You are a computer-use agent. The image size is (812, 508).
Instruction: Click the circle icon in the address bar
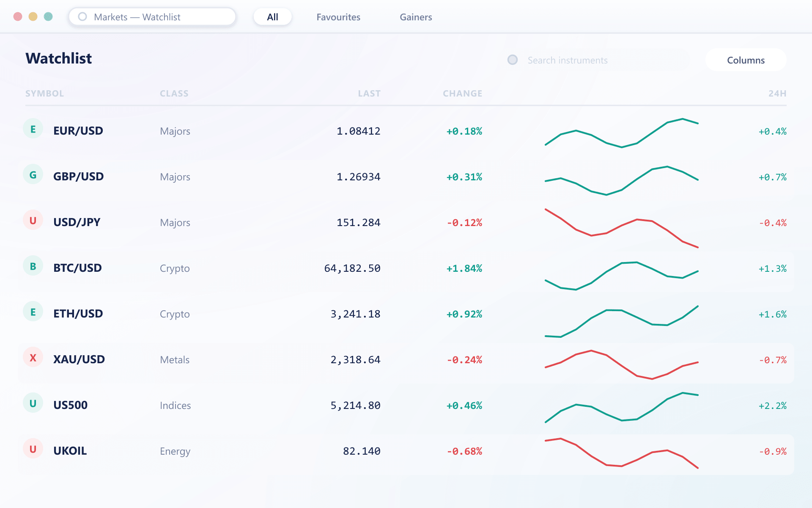[82, 17]
